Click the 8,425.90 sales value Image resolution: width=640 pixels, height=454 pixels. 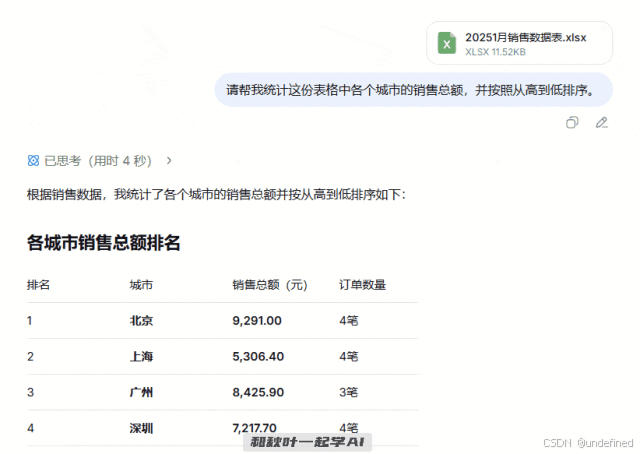(258, 392)
